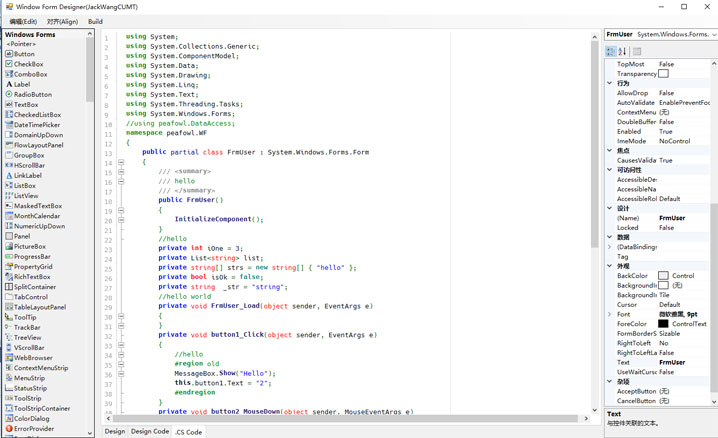Place cursor on InitializeComponent line
This screenshot has width=718, height=438.
coord(218,219)
